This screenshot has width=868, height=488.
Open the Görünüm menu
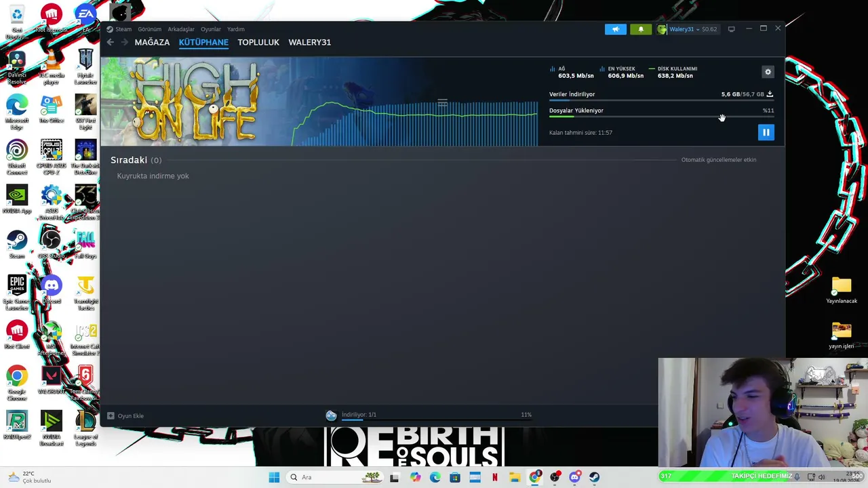click(150, 29)
